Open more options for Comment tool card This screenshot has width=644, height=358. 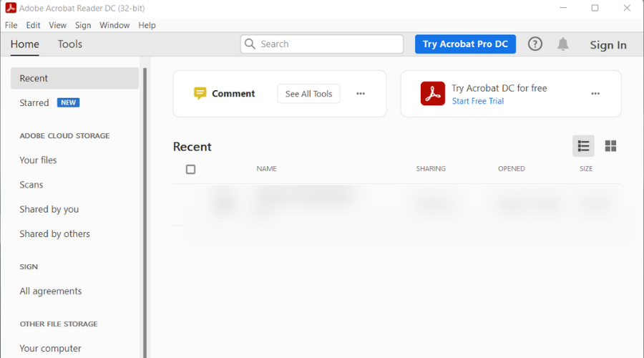[x=361, y=94]
